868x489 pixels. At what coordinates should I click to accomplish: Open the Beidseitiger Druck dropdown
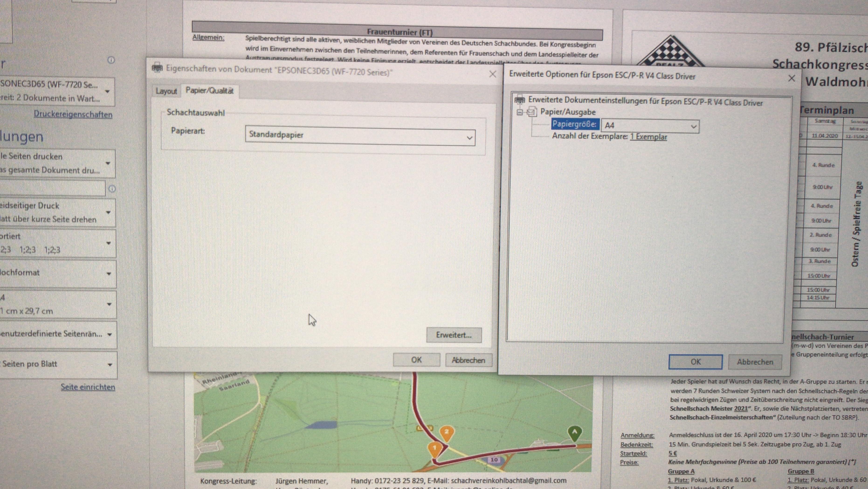pyautogui.click(x=58, y=213)
